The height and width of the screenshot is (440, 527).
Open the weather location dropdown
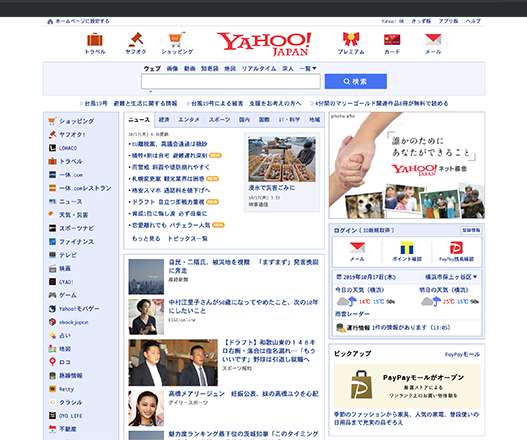click(x=451, y=277)
